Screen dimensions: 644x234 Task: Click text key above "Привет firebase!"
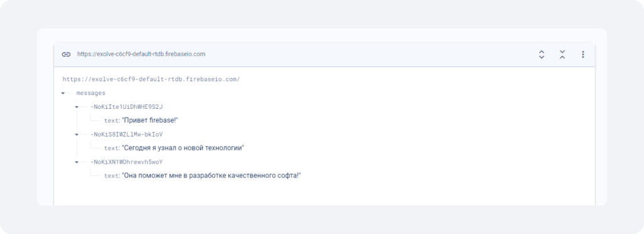click(x=112, y=121)
